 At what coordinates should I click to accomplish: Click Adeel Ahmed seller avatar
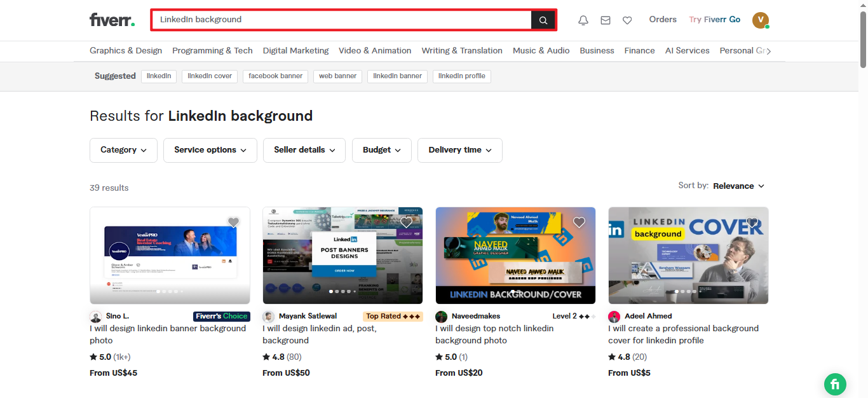[614, 317]
